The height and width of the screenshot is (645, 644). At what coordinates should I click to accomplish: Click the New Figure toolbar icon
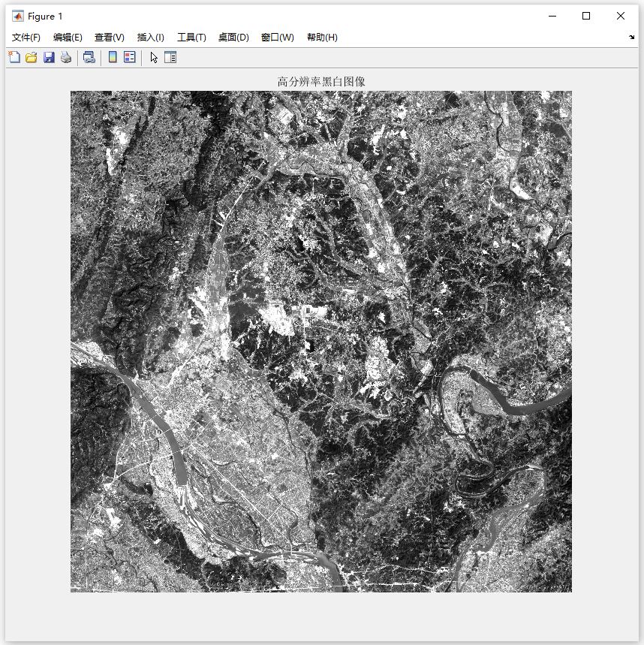tap(14, 57)
